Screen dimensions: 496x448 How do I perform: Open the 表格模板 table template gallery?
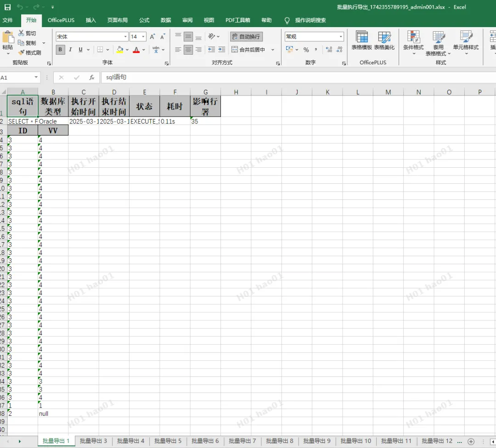coord(361,40)
